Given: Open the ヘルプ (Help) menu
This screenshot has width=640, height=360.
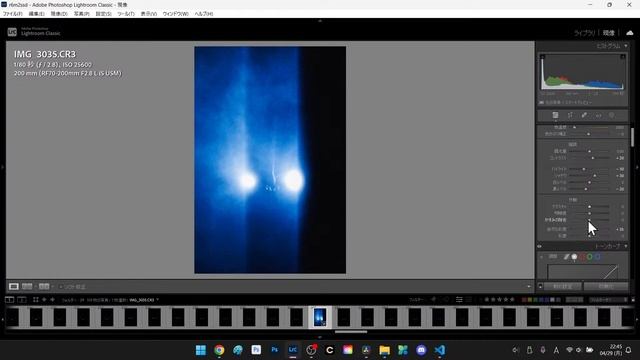Looking at the screenshot, I should [204, 14].
